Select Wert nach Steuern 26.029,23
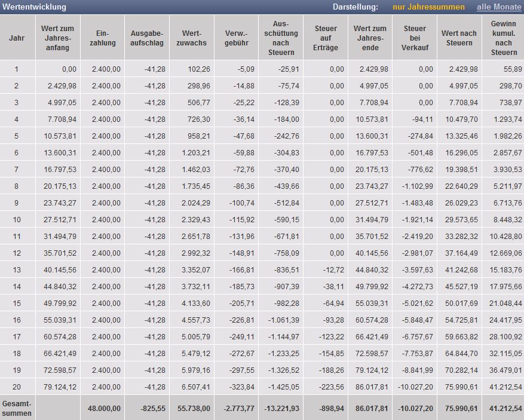The width and height of the screenshot is (524, 420). coord(461,203)
